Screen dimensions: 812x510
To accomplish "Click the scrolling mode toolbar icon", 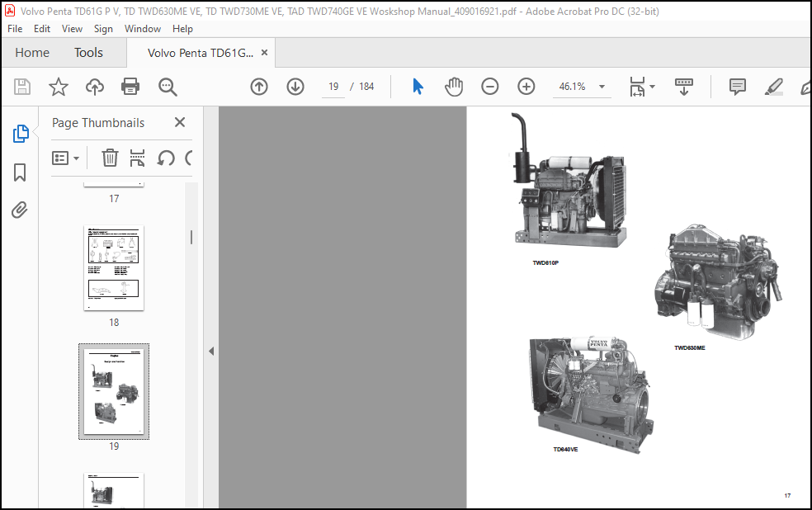I will (683, 87).
